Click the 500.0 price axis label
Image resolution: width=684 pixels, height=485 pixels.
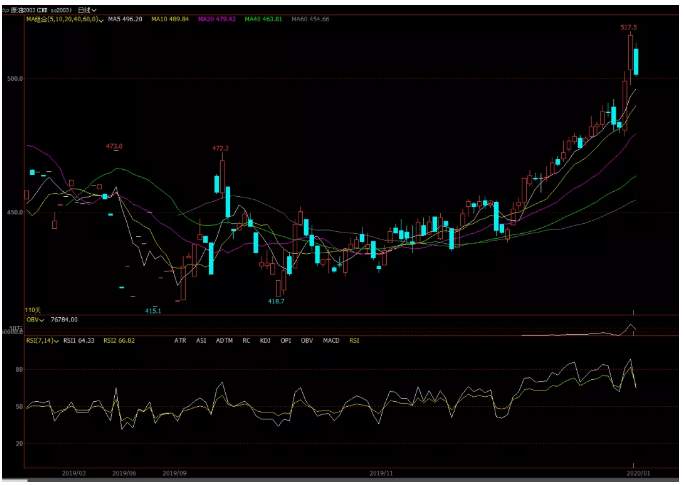click(x=15, y=79)
